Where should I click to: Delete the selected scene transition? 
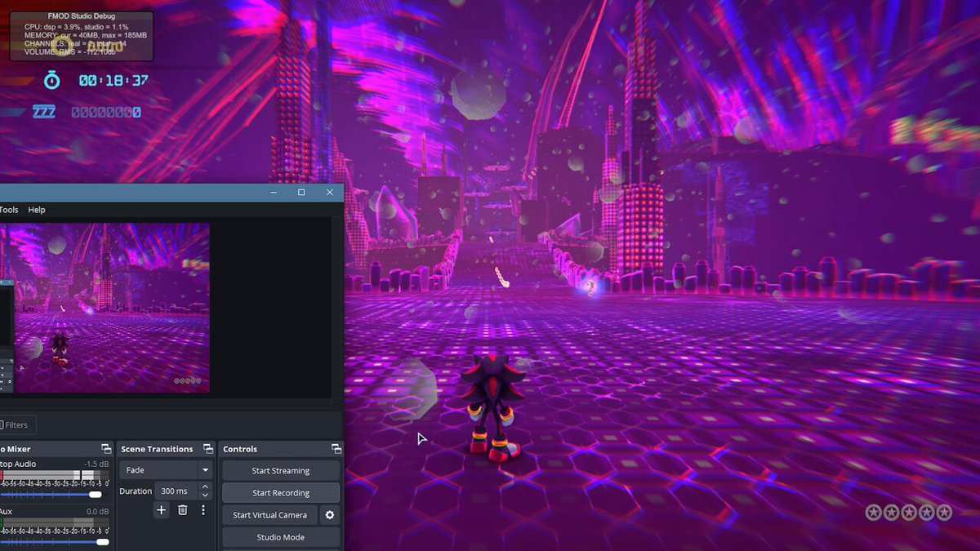pyautogui.click(x=182, y=510)
